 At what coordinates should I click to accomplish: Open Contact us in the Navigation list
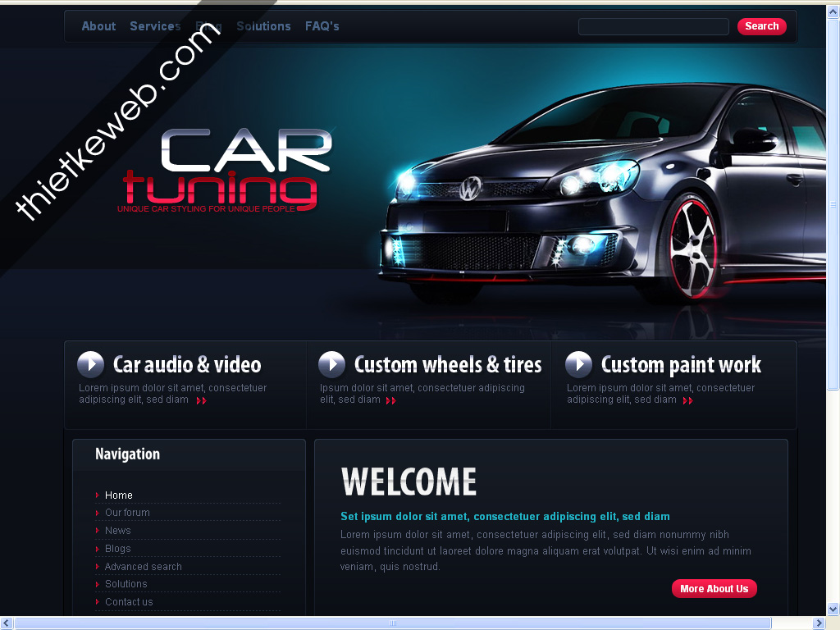[129, 601]
